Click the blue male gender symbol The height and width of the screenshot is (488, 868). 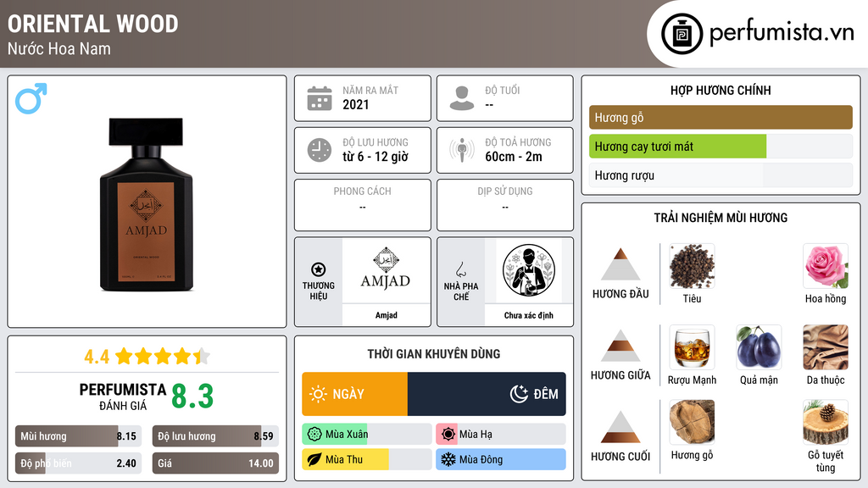31,98
